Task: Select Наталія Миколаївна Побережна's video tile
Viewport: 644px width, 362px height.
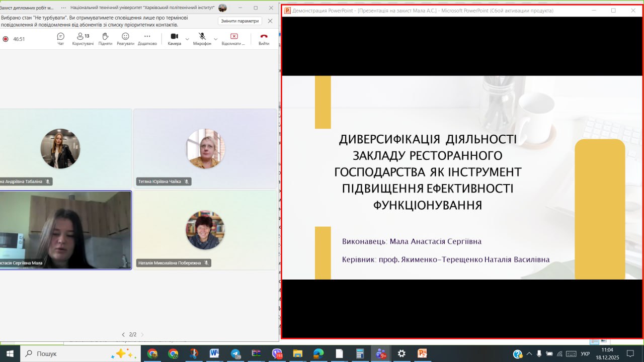Action: tap(205, 230)
